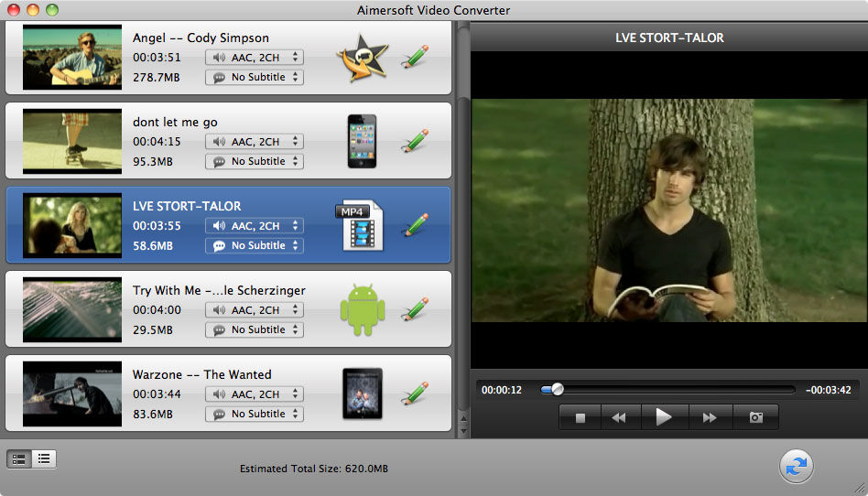Select the LVE STORT-TALOR thumbnail
Screen dimensions: 868x496
(72, 225)
